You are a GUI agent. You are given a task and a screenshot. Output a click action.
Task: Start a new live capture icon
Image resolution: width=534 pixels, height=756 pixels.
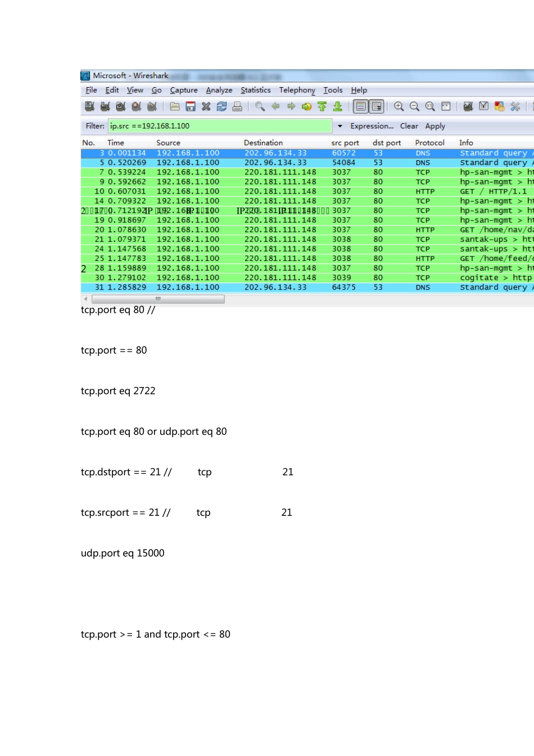click(120, 106)
